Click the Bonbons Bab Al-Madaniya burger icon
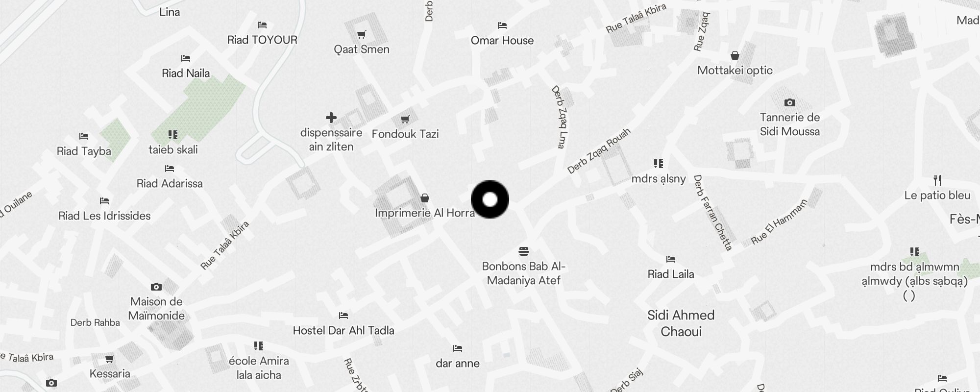Image resolution: width=980 pixels, height=392 pixels. 524,251
